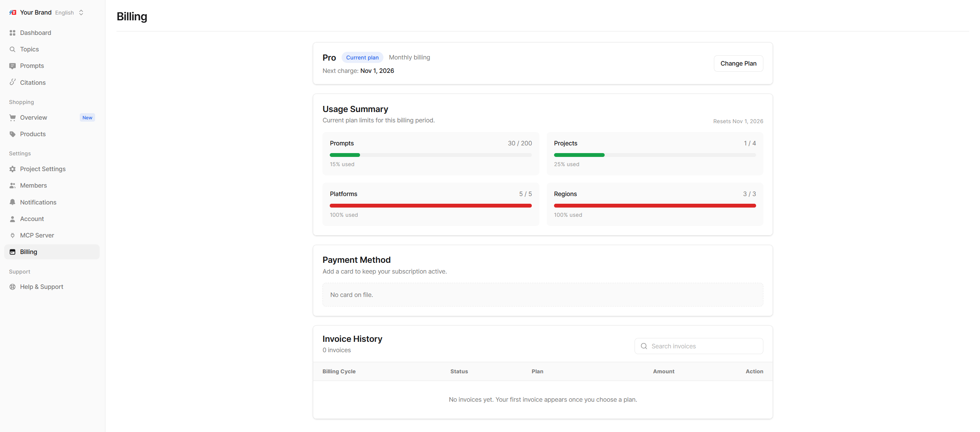The image size is (980, 432).
Task: Open the language selector chevron
Action: pos(81,12)
